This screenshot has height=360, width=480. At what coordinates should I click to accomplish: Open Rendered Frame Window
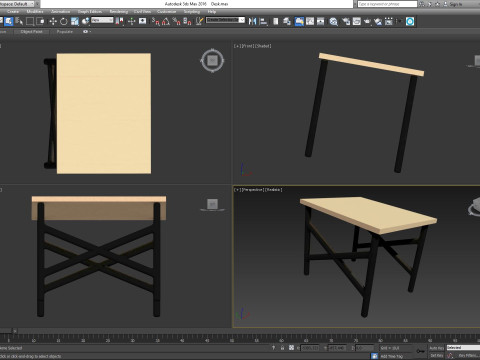click(x=357, y=21)
